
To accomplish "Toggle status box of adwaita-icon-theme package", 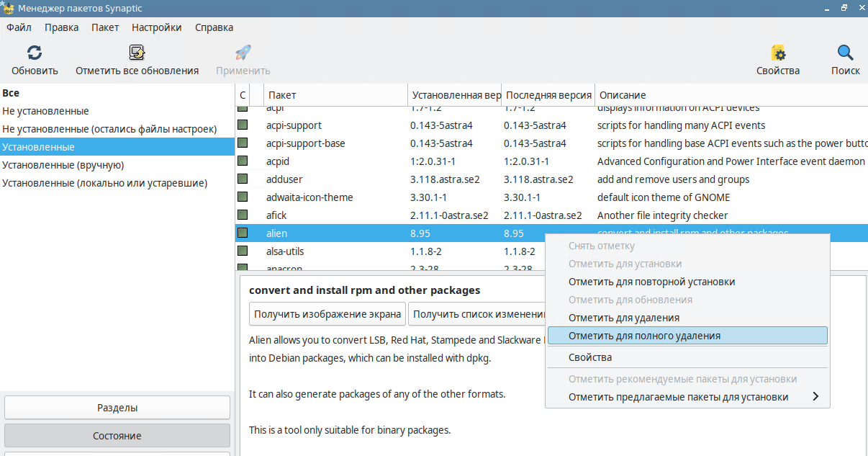I will (x=243, y=197).
